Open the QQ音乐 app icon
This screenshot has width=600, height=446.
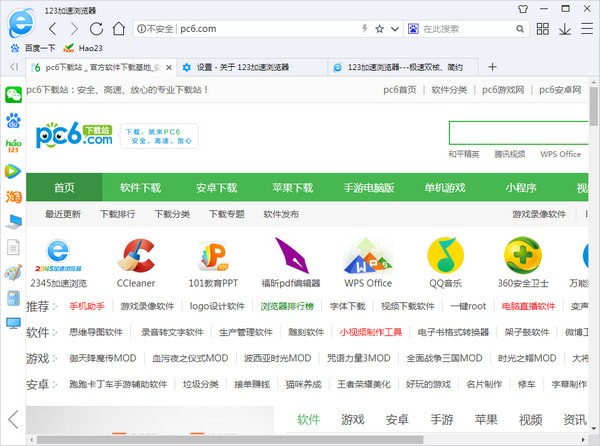pyautogui.click(x=445, y=262)
